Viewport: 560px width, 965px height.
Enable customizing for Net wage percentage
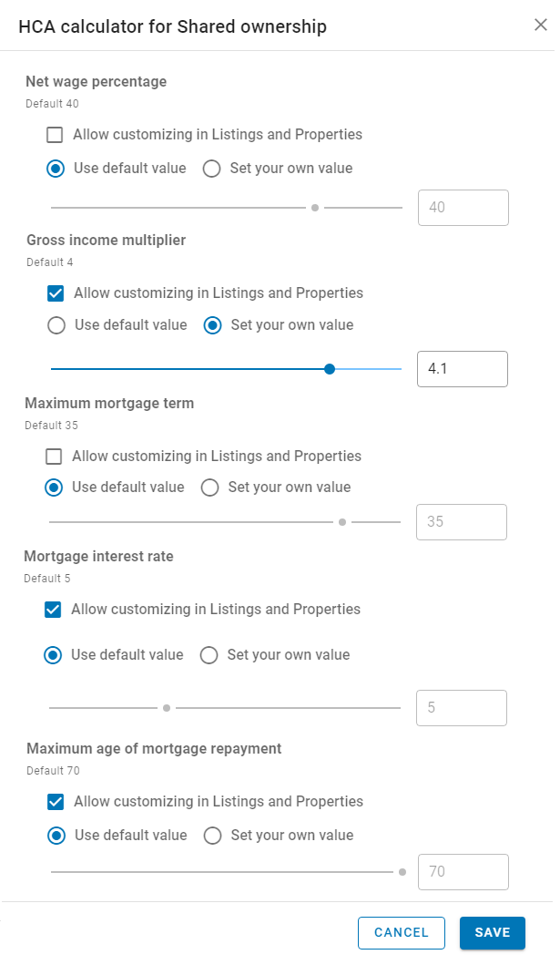(x=55, y=134)
